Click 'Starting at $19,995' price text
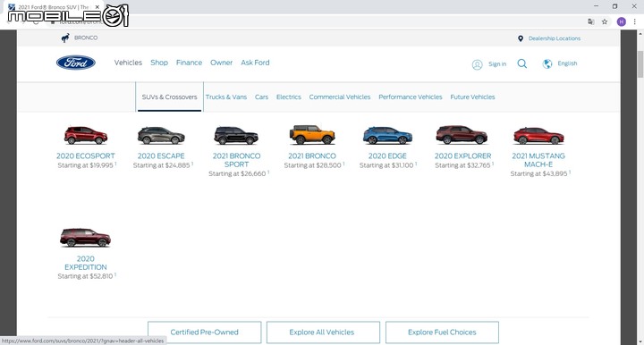644x345 pixels. (86, 165)
